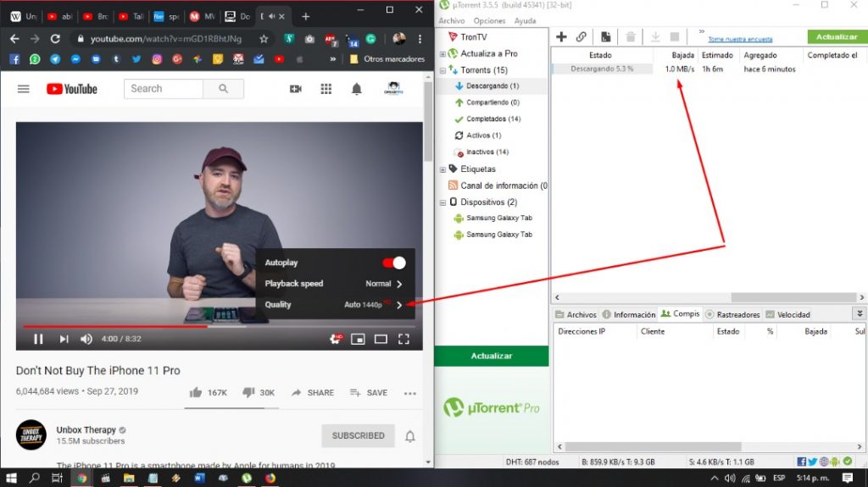Screen dimensions: 868x487
Task: Show hidden system tray icons
Action: coord(714,479)
